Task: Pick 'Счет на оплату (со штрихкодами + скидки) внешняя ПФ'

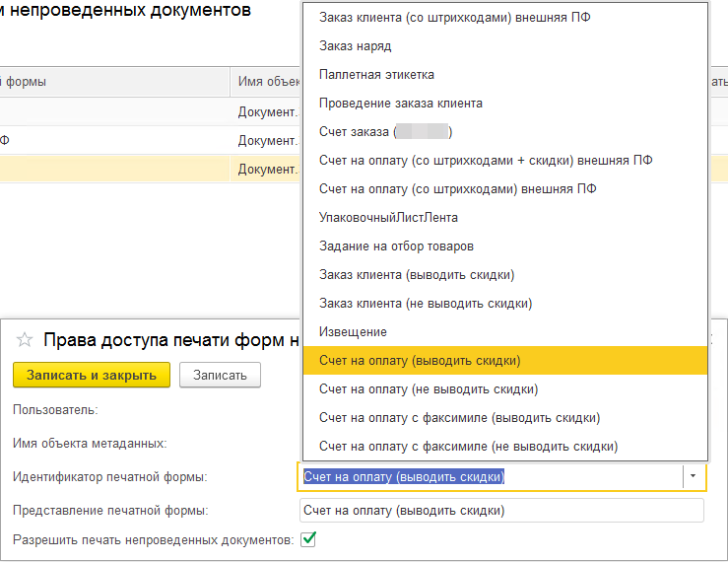Action: click(x=486, y=160)
